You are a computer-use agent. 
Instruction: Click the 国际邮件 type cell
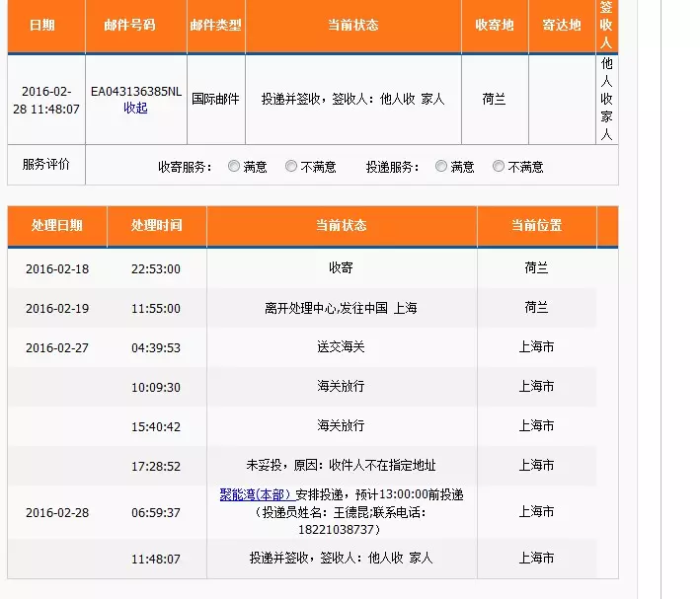pos(215,99)
